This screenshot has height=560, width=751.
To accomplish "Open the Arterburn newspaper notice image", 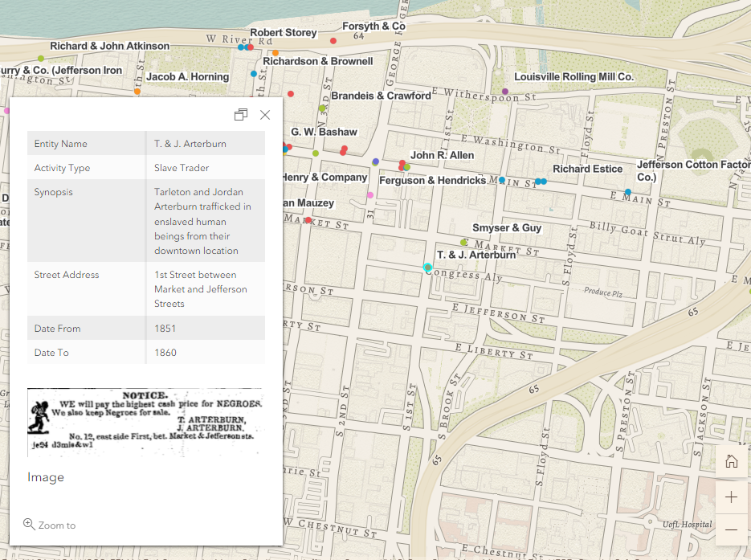I will (145, 423).
